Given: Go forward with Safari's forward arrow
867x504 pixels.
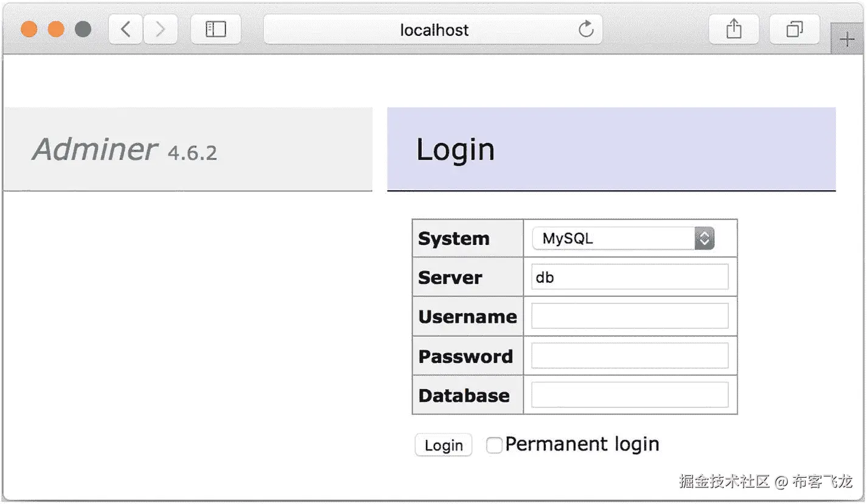Looking at the screenshot, I should tap(161, 29).
